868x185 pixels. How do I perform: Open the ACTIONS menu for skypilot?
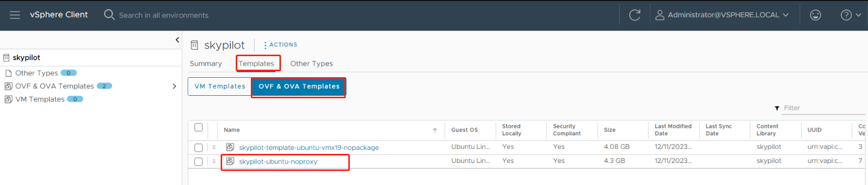tap(280, 45)
